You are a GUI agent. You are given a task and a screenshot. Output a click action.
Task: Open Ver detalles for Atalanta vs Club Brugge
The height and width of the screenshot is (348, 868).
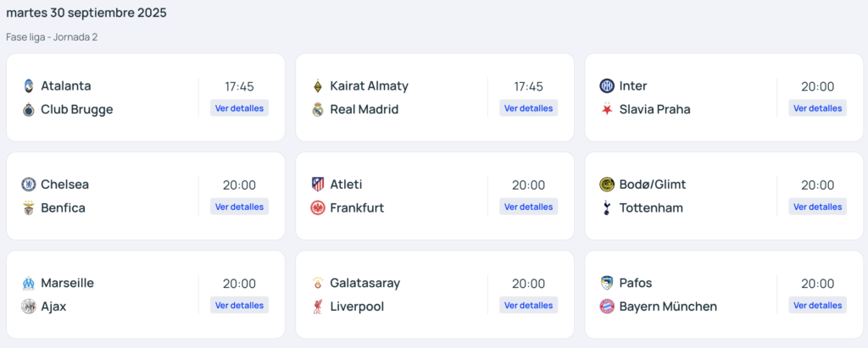pos(239,108)
